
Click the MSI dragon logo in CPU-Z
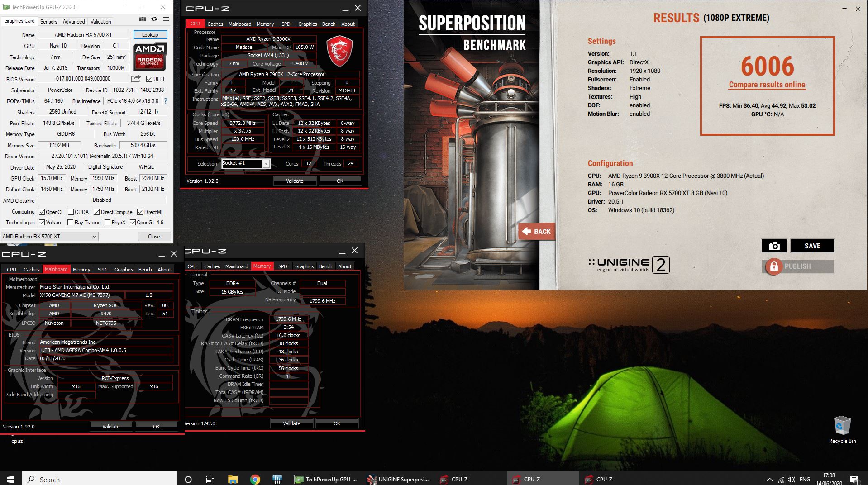click(340, 51)
